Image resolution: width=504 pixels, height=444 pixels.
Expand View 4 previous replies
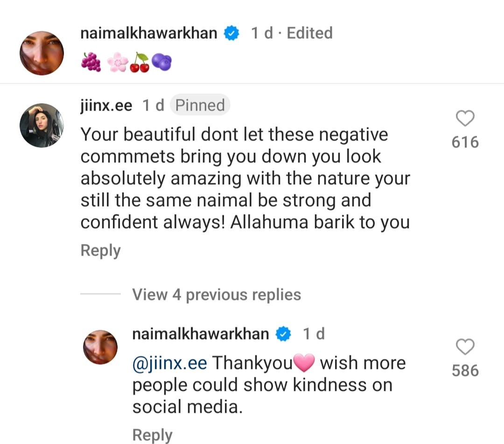[x=217, y=295]
